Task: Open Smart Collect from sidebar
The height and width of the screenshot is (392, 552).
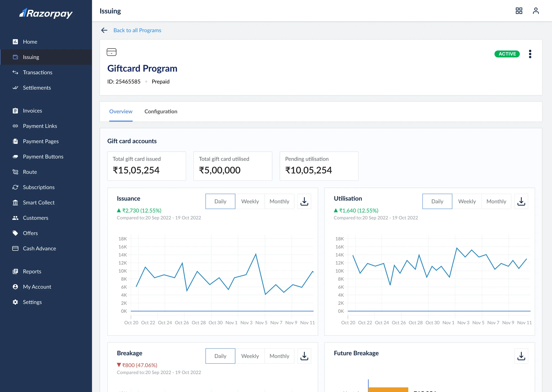Action: [x=46, y=202]
